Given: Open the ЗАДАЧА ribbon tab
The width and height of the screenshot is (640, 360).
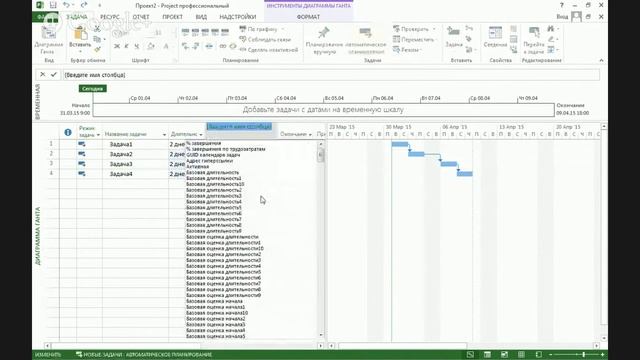Looking at the screenshot, I should pyautogui.click(x=77, y=17).
